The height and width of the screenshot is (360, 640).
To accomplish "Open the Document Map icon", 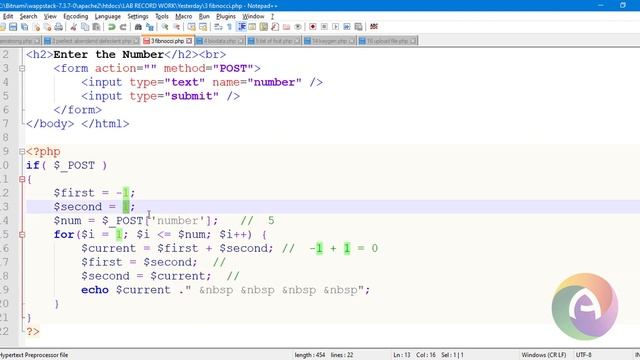I will tap(264, 27).
